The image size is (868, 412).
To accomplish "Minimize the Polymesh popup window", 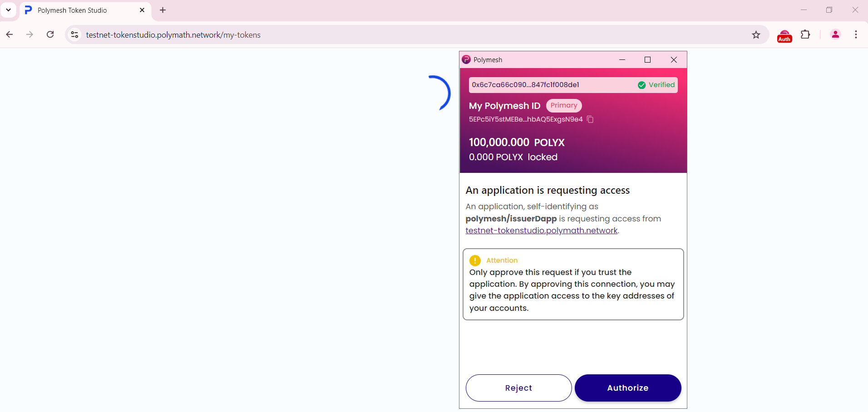I will (622, 59).
